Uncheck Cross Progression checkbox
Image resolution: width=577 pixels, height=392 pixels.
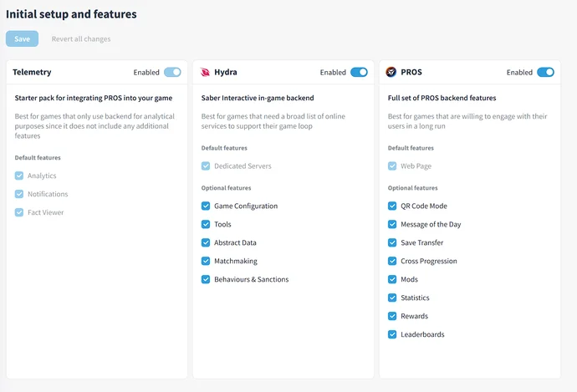point(392,261)
